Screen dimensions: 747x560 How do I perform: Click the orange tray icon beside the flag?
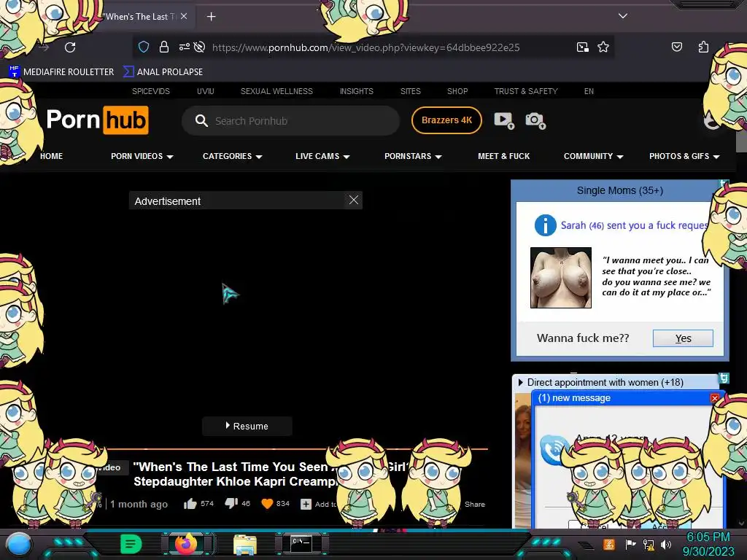tap(608, 544)
